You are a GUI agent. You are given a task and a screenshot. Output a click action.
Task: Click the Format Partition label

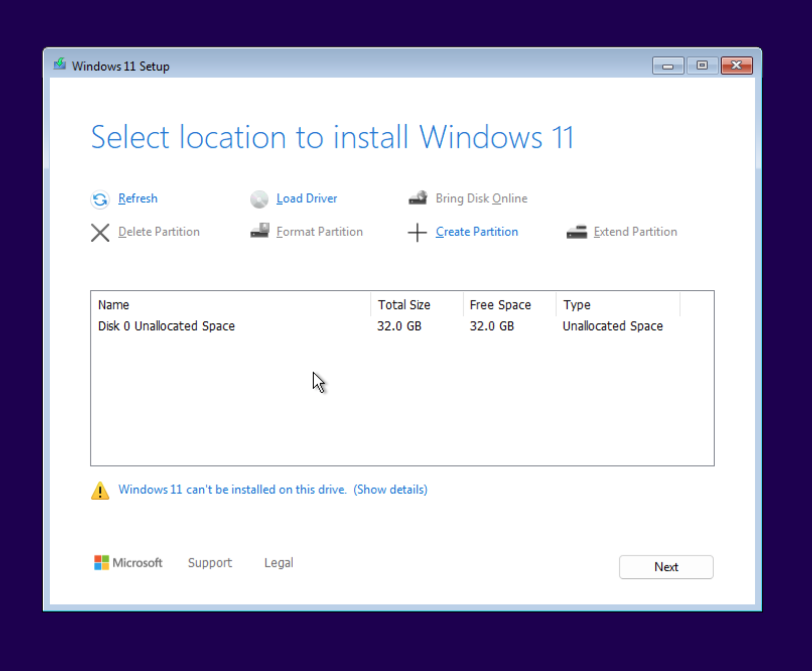pos(319,232)
